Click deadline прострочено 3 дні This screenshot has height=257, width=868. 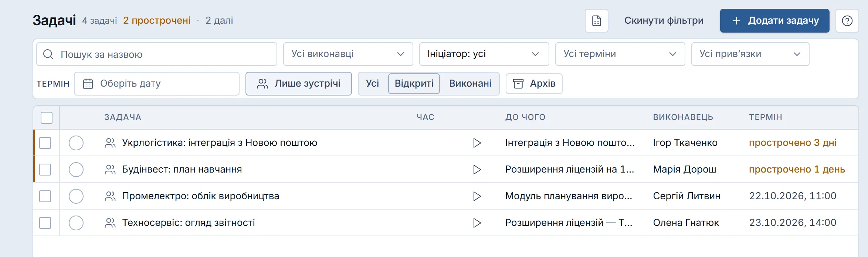point(793,143)
